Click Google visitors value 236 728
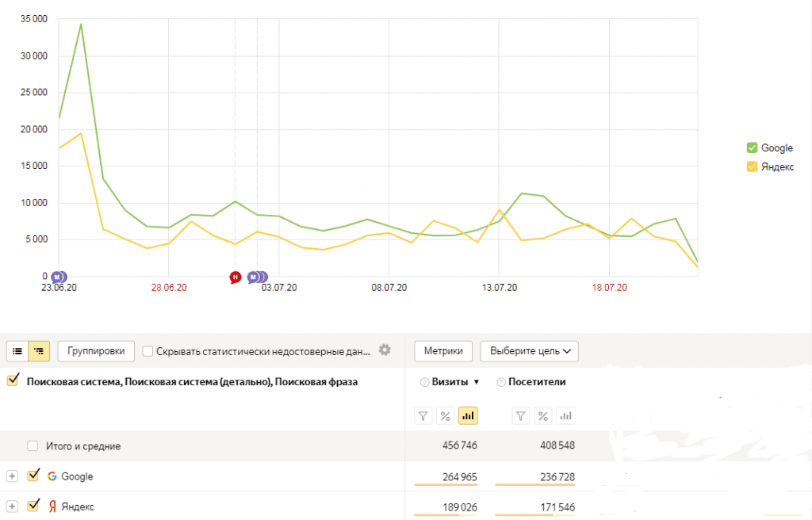This screenshot has width=812, height=520. pyautogui.click(x=557, y=477)
